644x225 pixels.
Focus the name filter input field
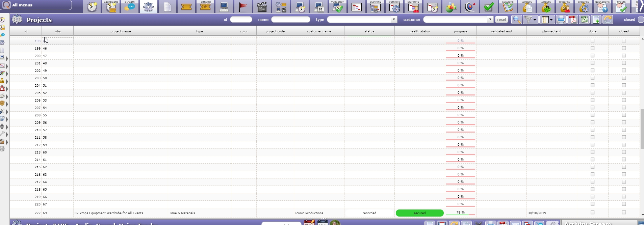pyautogui.click(x=290, y=20)
